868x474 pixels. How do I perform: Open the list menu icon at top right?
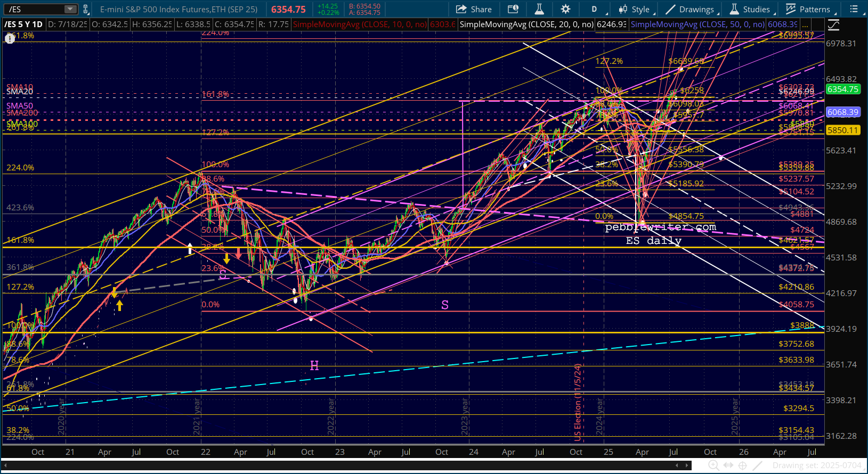[854, 9]
